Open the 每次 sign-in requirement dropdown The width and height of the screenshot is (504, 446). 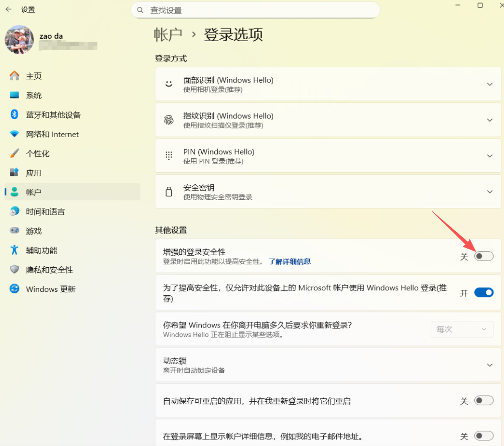click(x=462, y=329)
